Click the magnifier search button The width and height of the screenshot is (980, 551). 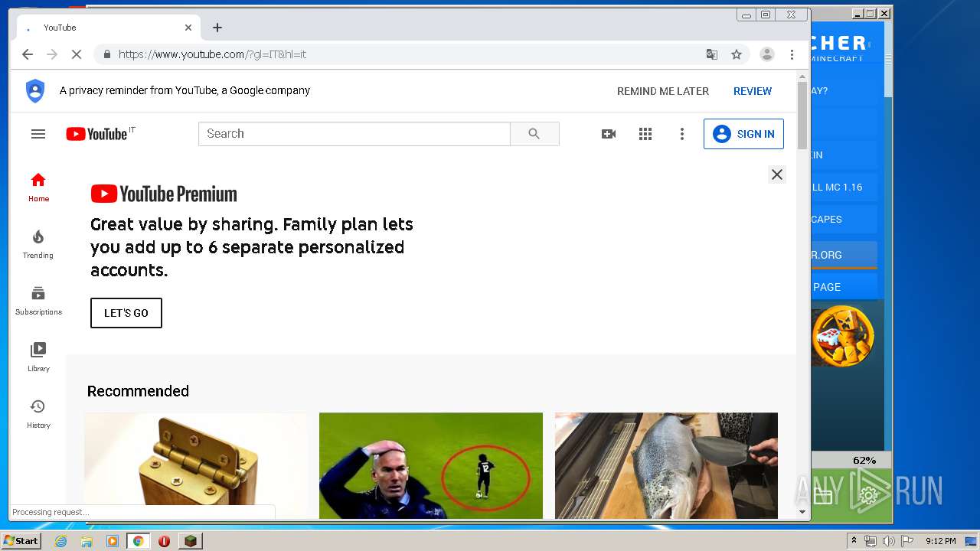534,134
